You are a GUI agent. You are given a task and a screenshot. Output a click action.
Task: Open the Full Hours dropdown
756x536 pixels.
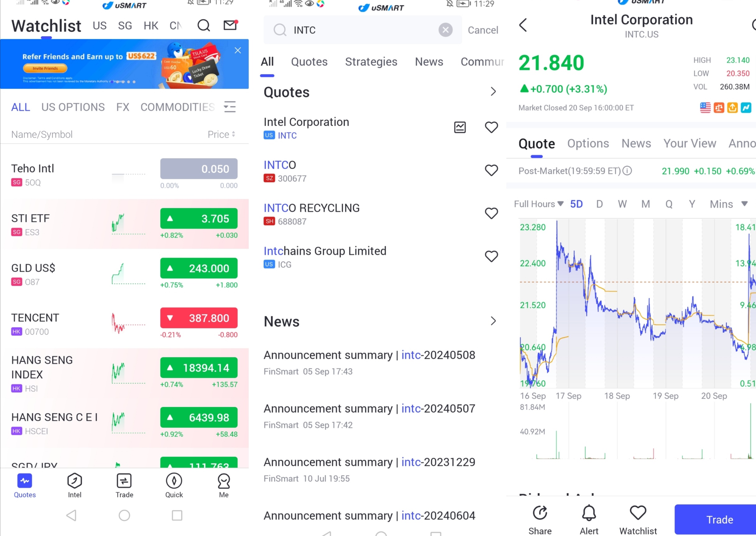539,204
